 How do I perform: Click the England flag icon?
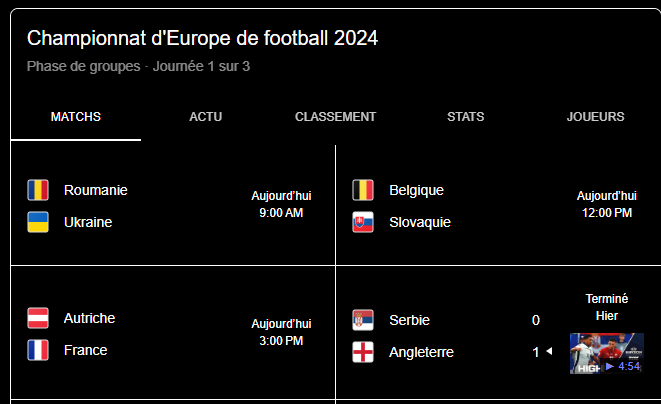pos(363,352)
